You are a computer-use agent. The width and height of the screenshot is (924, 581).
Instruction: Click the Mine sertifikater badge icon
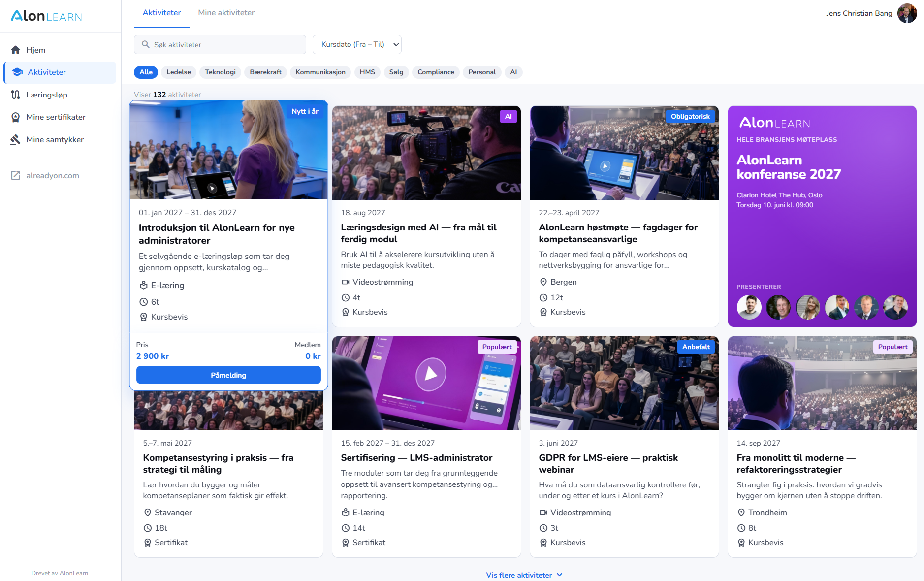(16, 117)
